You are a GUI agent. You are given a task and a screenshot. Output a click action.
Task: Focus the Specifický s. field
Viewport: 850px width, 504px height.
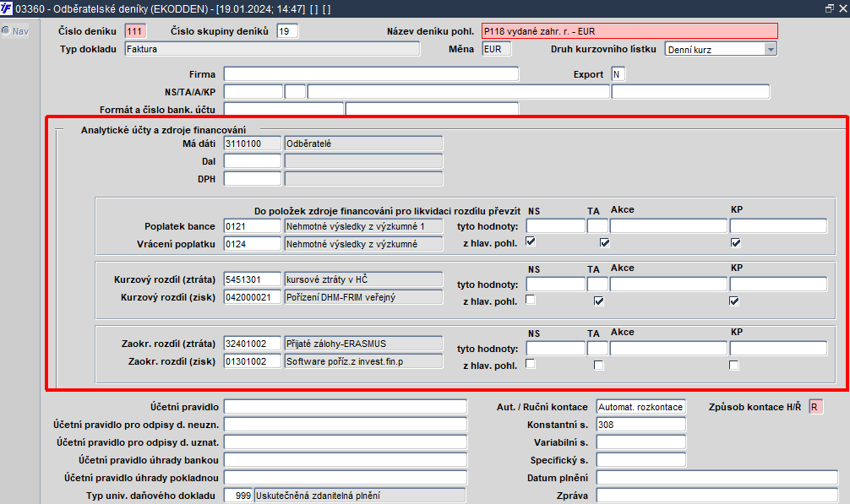640,460
